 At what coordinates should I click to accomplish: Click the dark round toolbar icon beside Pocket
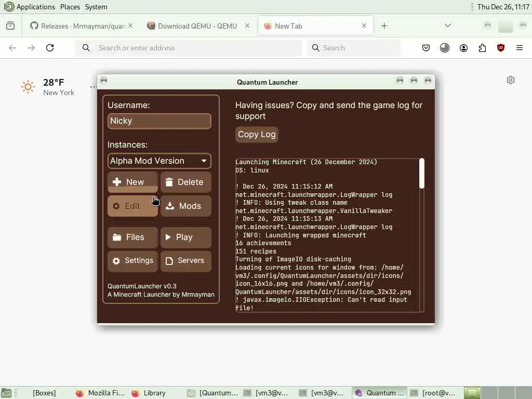(445, 48)
